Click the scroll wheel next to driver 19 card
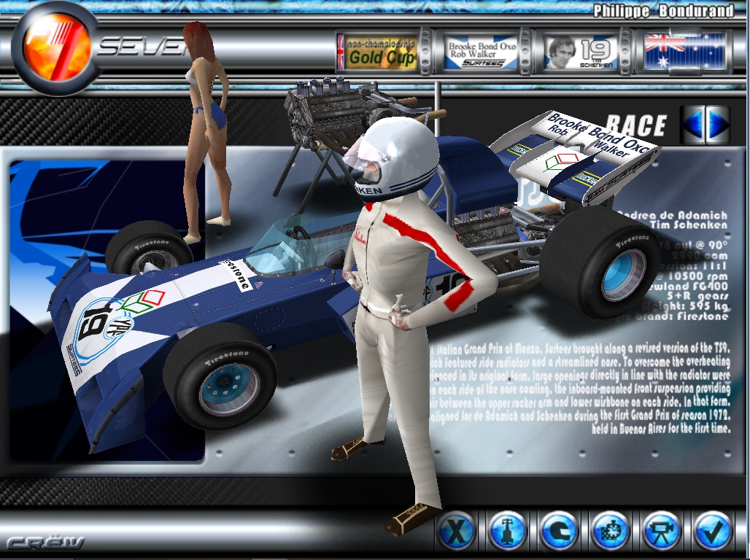This screenshot has height=560, width=750. click(x=625, y=52)
